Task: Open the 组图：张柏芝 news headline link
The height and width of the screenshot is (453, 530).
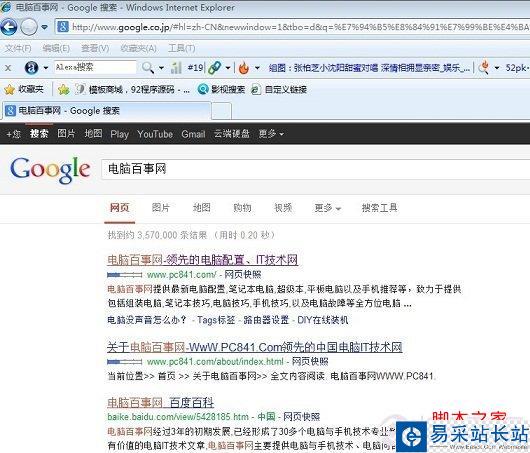Action: [x=369, y=68]
